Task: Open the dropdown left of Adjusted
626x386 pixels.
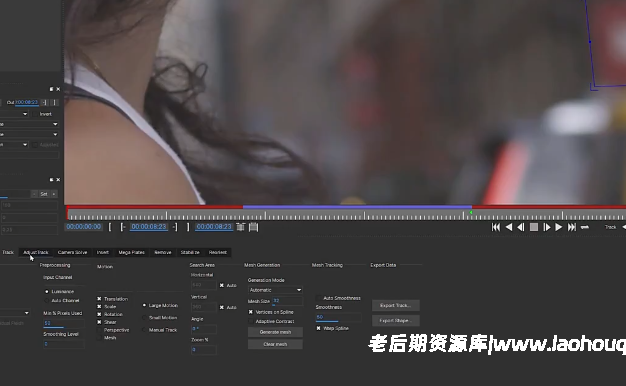Action: (14, 145)
